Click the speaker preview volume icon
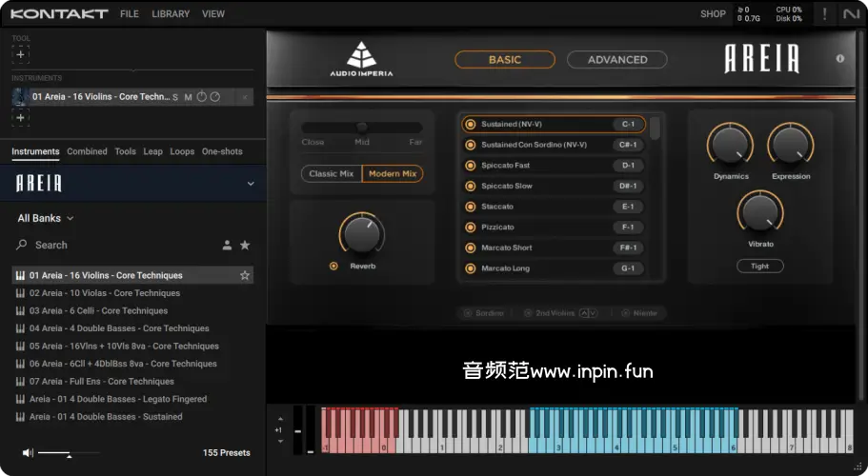This screenshot has height=476, width=868. 28,453
